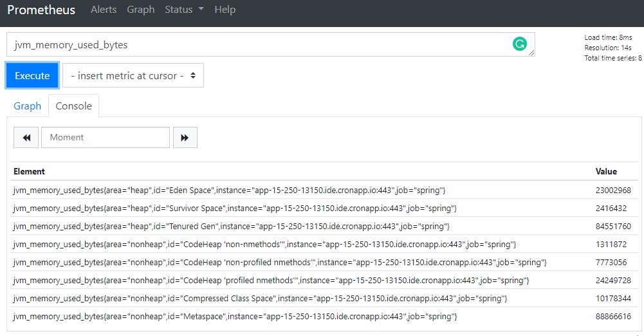Click the Tenured Gen value 84551760
The height and width of the screenshot is (336, 644).
tap(613, 227)
